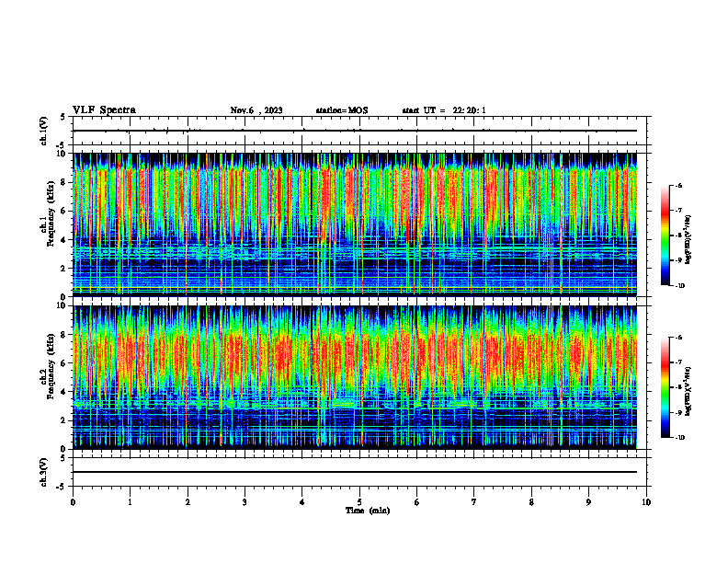
Task: Click the ch.1 frequency tick label "2"
Action: pyautogui.click(x=64, y=269)
